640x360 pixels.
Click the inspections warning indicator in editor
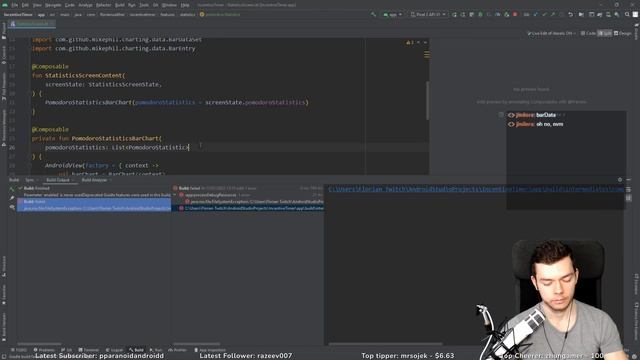pyautogui.click(x=410, y=42)
